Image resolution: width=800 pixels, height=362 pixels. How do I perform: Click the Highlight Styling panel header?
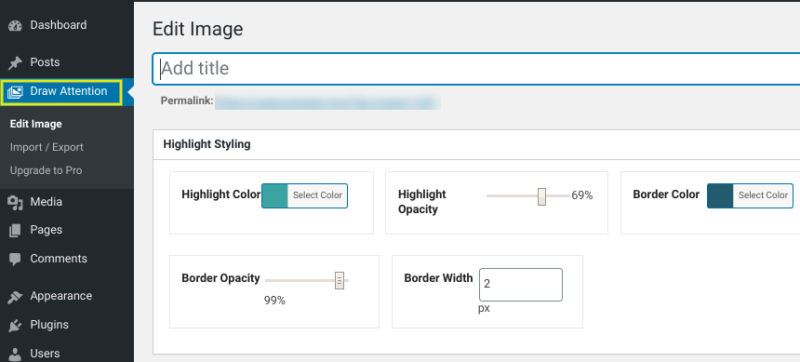476,144
